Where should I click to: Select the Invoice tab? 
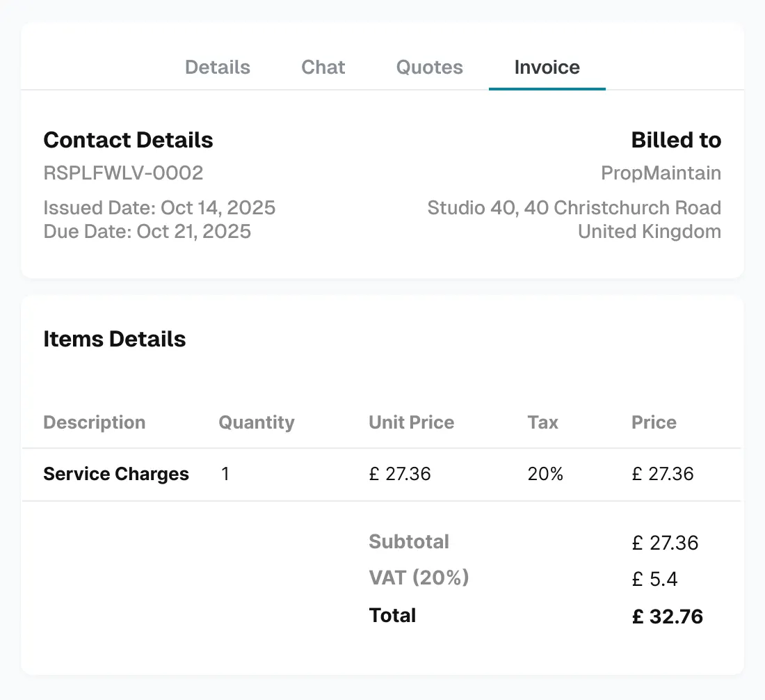pyautogui.click(x=547, y=67)
